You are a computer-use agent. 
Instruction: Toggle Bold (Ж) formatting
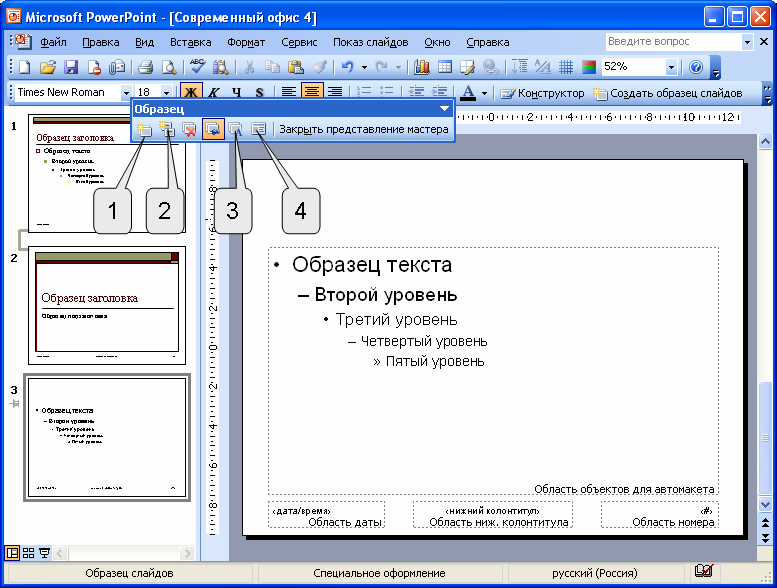pyautogui.click(x=191, y=92)
